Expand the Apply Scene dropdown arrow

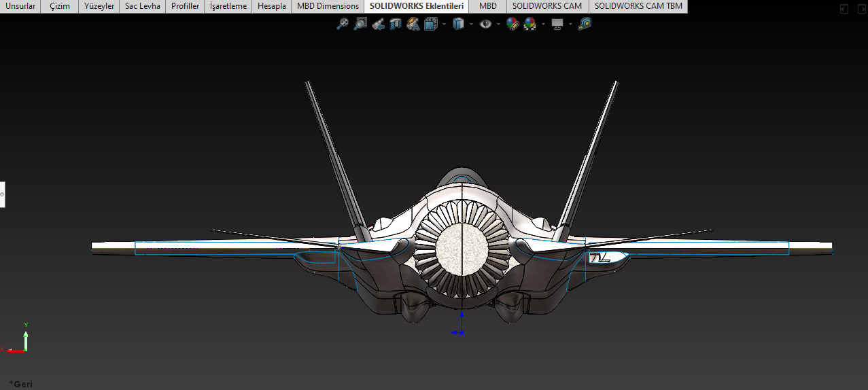coord(542,24)
